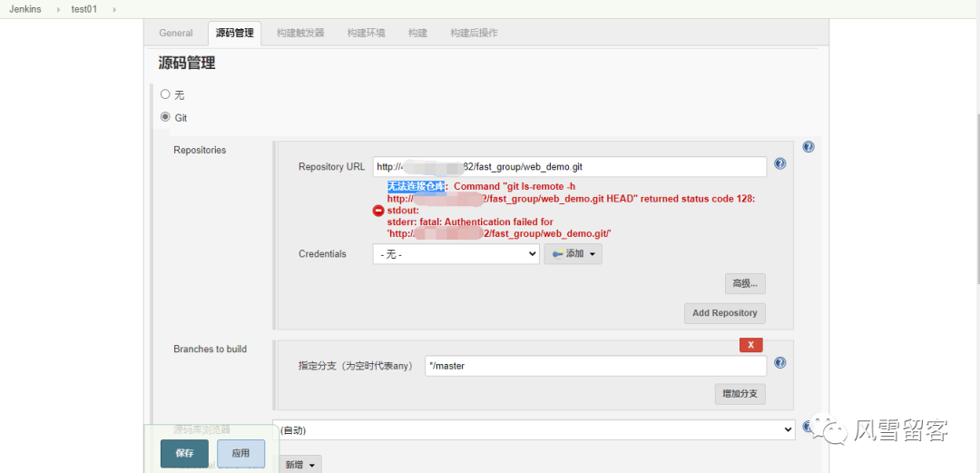
Task: Click the Credentials label
Action: click(x=322, y=254)
